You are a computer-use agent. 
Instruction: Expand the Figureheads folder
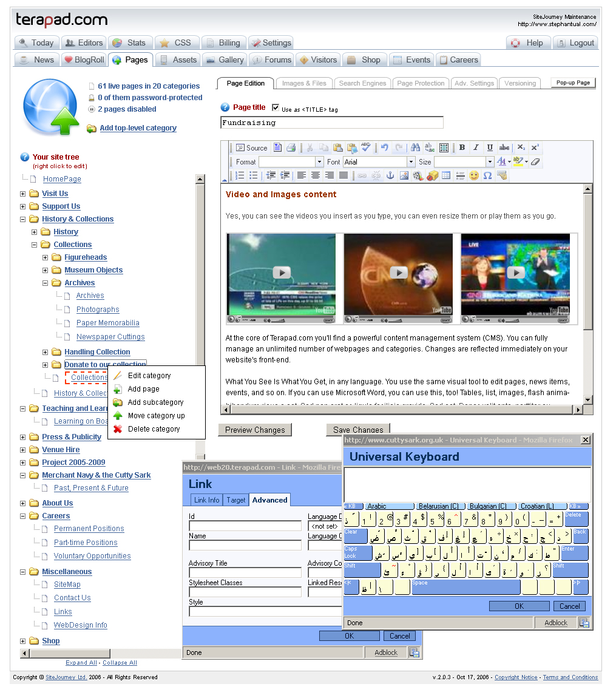pos(45,258)
